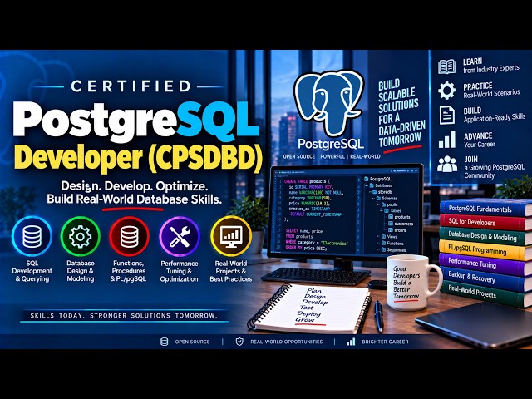The image size is (532, 399).
Task: Click the ADVANCE Your Career text
Action: tap(480, 140)
